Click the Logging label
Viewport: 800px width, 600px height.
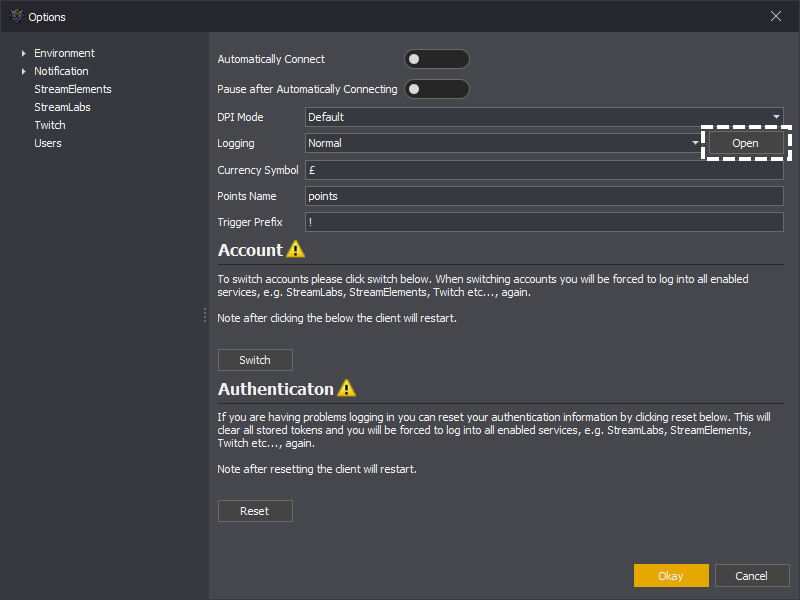click(x=236, y=143)
